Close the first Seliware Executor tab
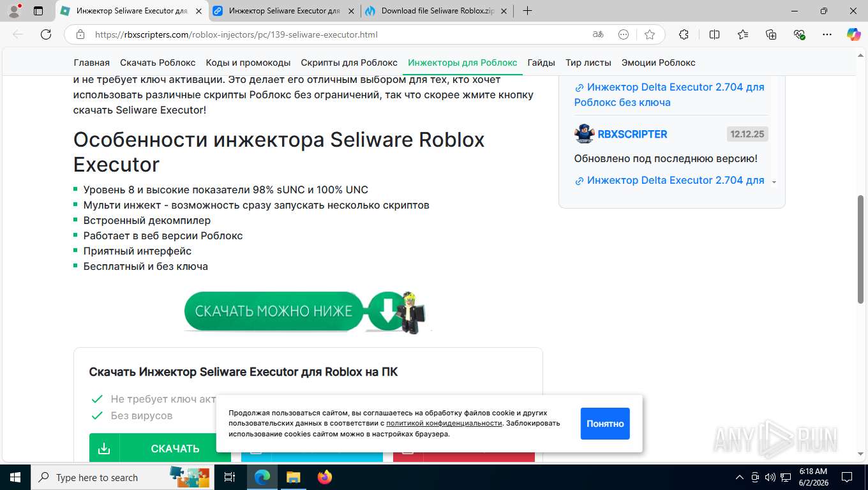 200,11
